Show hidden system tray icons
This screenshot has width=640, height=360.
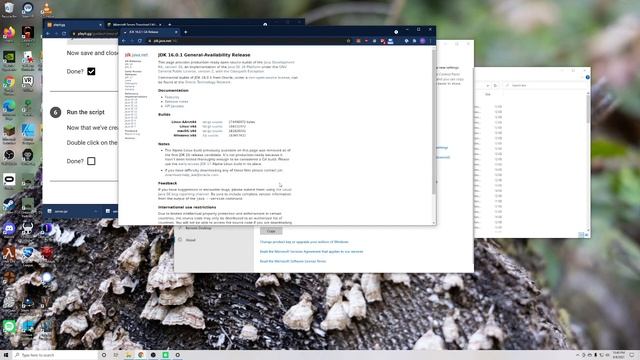tap(577, 355)
